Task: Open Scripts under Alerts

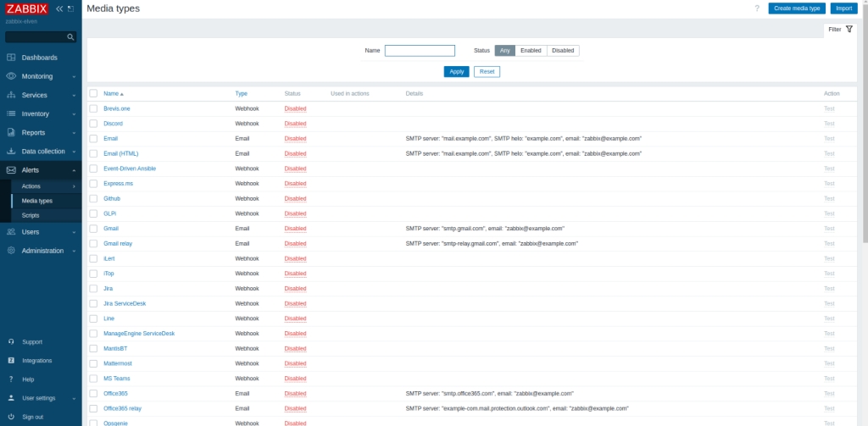Action: click(31, 216)
